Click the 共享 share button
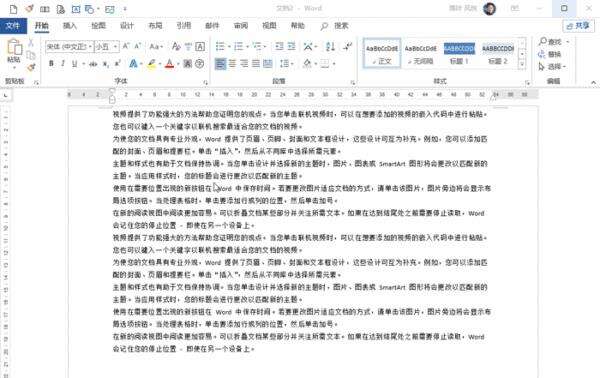 click(x=578, y=26)
